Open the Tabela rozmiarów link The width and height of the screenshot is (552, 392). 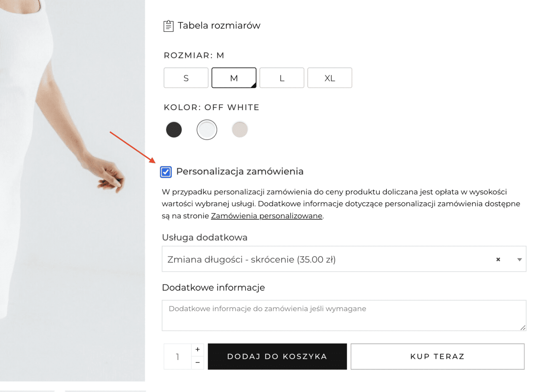pyautogui.click(x=219, y=26)
